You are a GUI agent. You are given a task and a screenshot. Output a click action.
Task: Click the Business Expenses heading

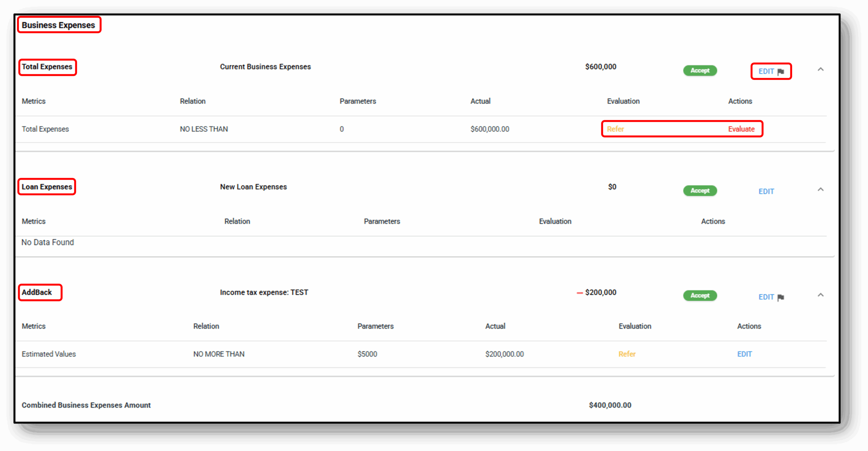58,25
